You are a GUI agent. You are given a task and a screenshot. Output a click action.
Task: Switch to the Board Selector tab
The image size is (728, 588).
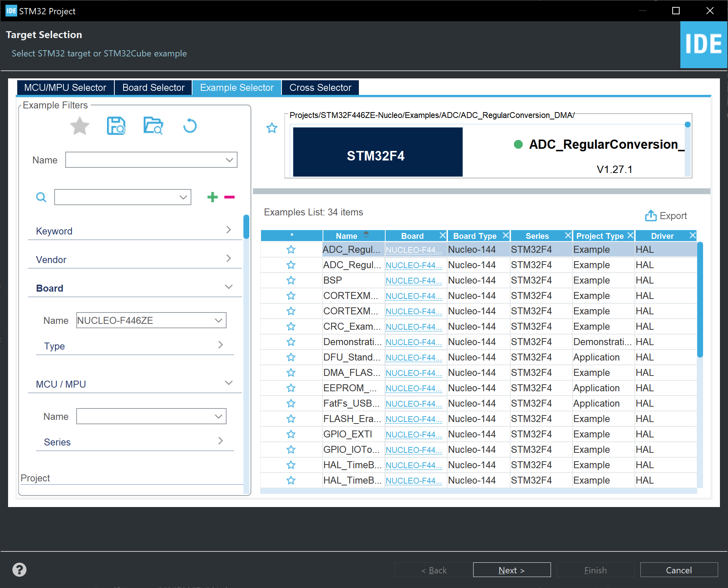coord(153,88)
